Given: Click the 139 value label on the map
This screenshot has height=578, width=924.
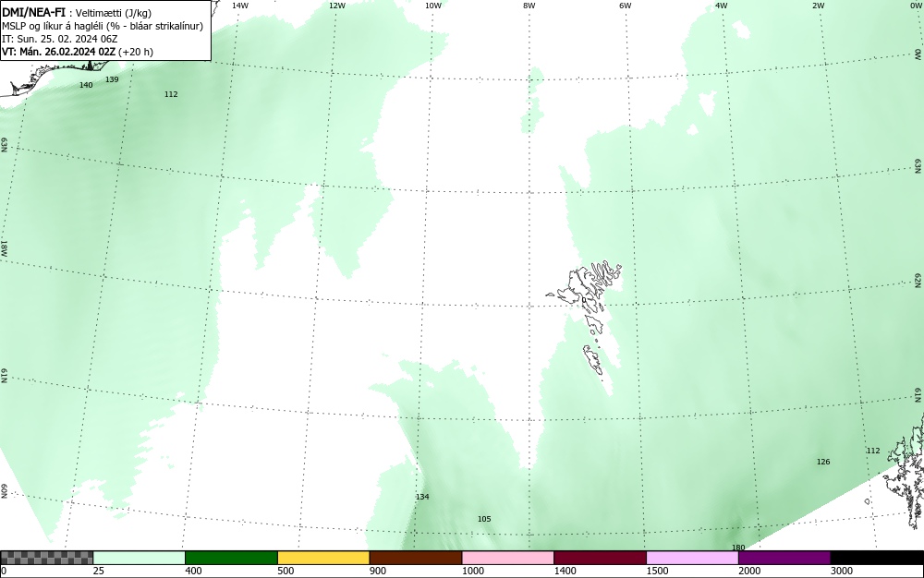Looking at the screenshot, I should (x=112, y=79).
